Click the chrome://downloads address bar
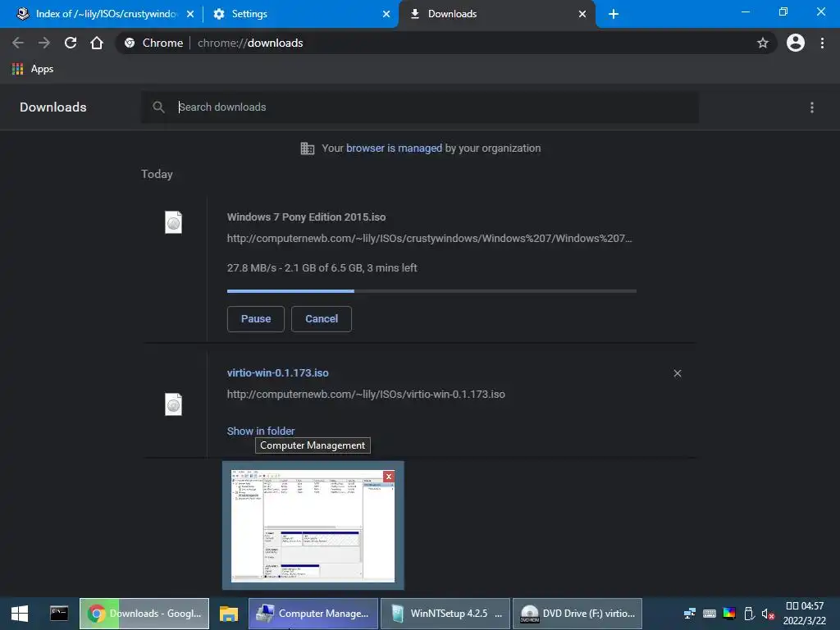This screenshot has height=630, width=840. pyautogui.click(x=445, y=43)
